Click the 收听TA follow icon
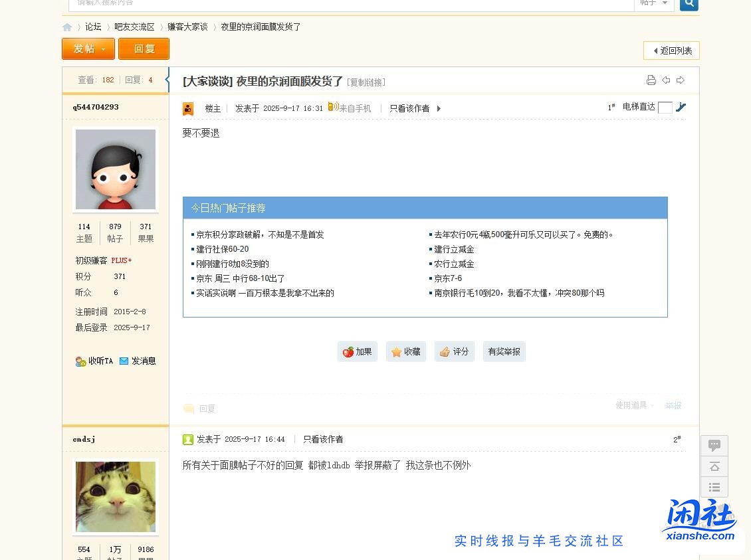This screenshot has height=560, width=751. tap(81, 361)
